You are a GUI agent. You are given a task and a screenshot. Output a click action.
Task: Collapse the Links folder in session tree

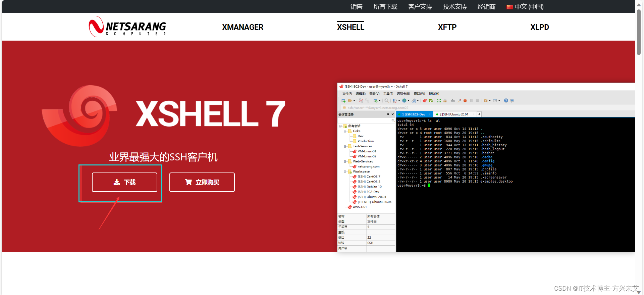tap(345, 131)
